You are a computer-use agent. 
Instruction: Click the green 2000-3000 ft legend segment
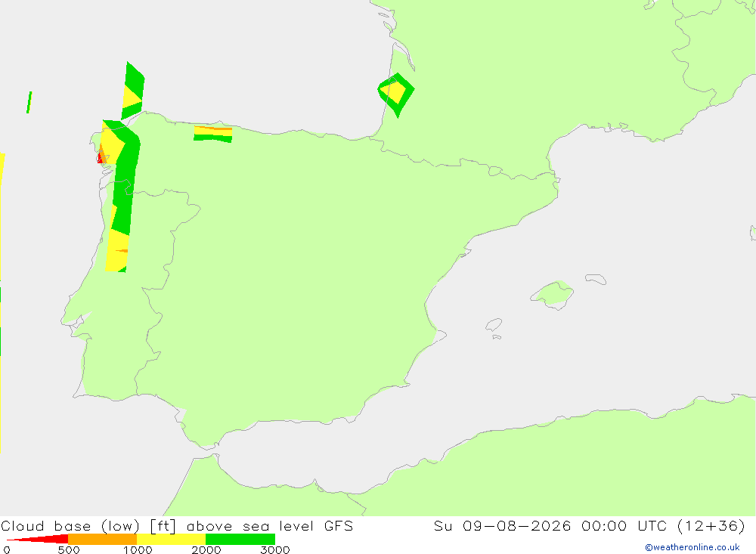tap(240, 539)
